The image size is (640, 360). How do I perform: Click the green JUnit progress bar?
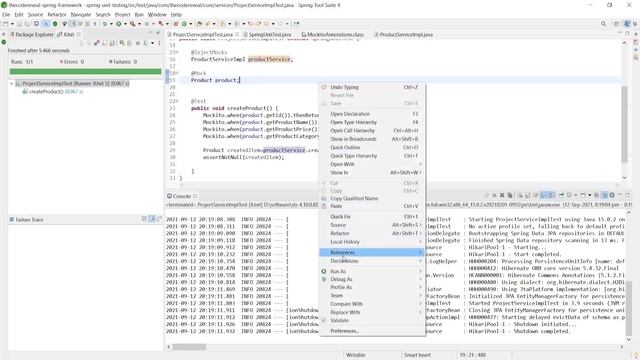click(85, 71)
